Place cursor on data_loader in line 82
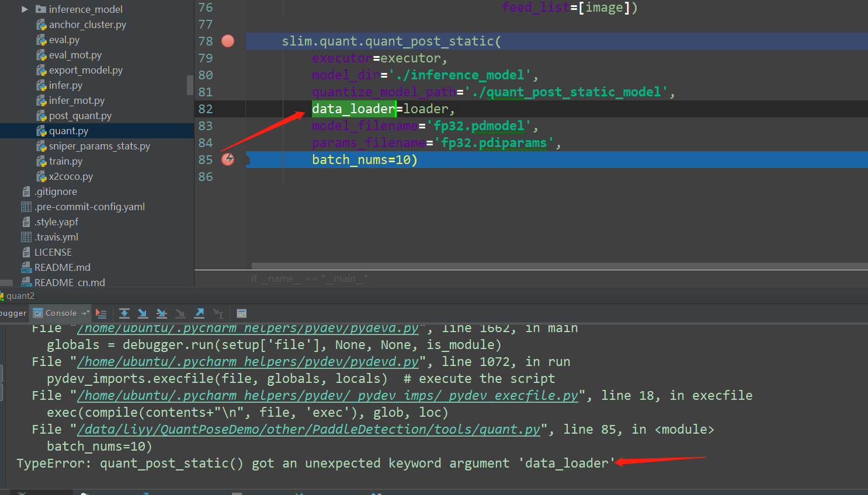The height and width of the screenshot is (495, 868). [x=353, y=109]
